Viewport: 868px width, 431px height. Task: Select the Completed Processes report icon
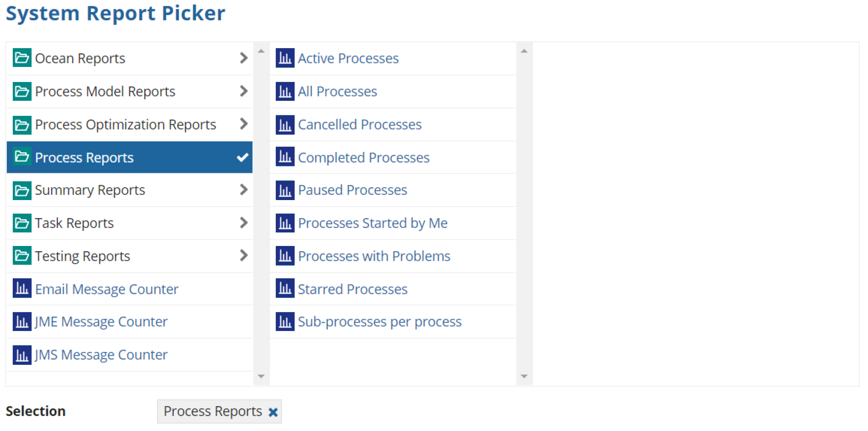coord(286,157)
